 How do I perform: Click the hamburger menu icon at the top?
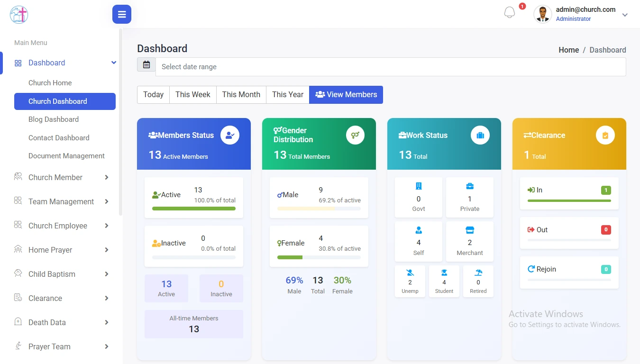[x=121, y=14]
